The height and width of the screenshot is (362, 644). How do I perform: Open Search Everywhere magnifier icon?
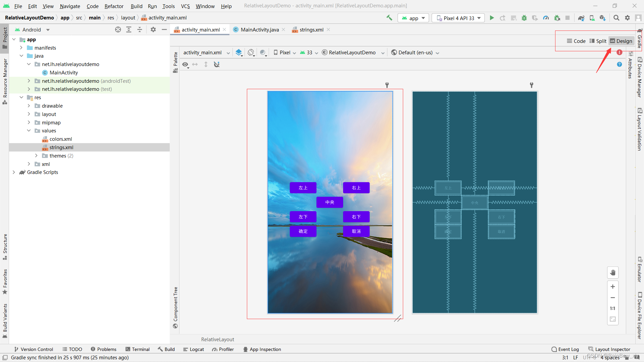616,18
